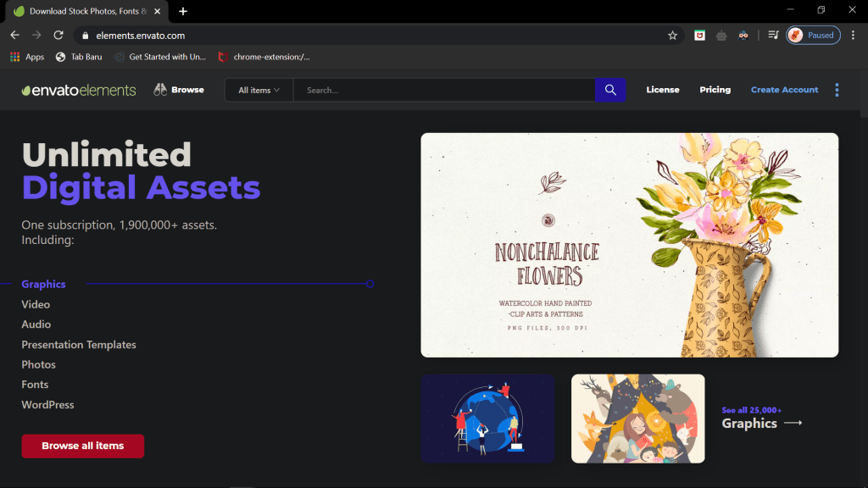Click the blue search magnifier button
Screen dimensions: 868x488
coord(610,90)
